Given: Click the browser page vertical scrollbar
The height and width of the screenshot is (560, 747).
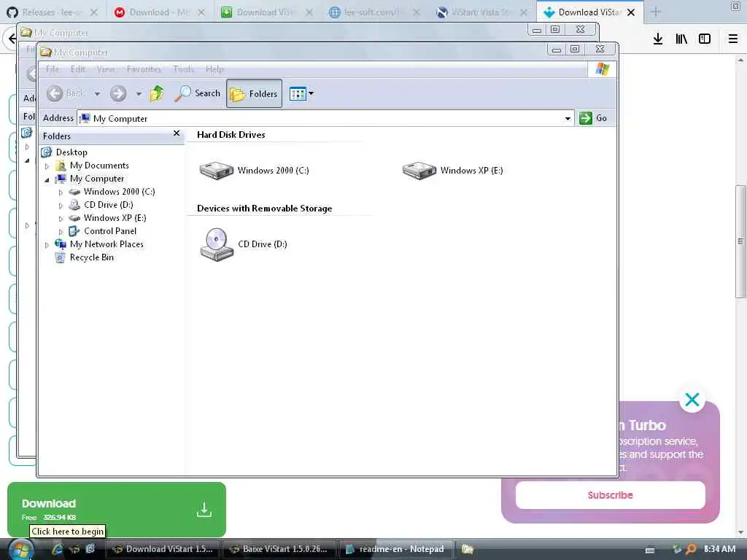Looking at the screenshot, I should click(740, 241).
